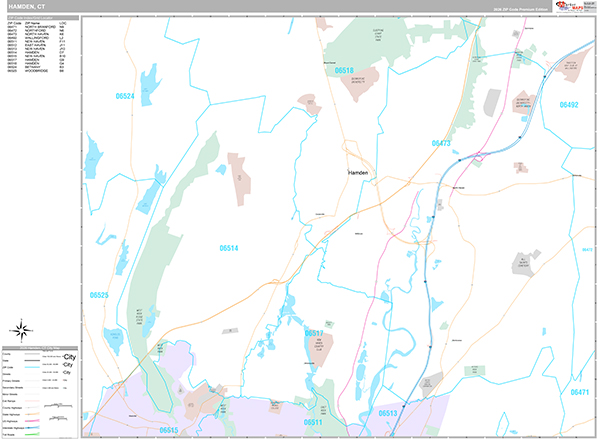Click the ZIP Code Index header row
Viewport: 600px width, 439px height.
click(x=40, y=18)
